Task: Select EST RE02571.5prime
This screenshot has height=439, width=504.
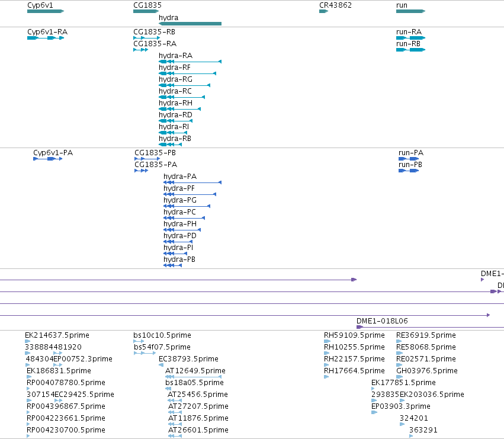Action: tap(426, 359)
